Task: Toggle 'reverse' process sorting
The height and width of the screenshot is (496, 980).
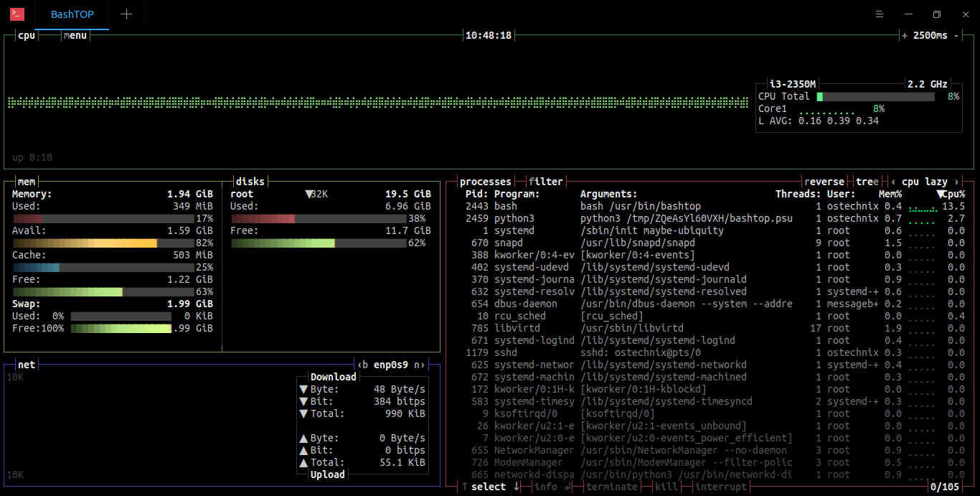Action: 824,181
